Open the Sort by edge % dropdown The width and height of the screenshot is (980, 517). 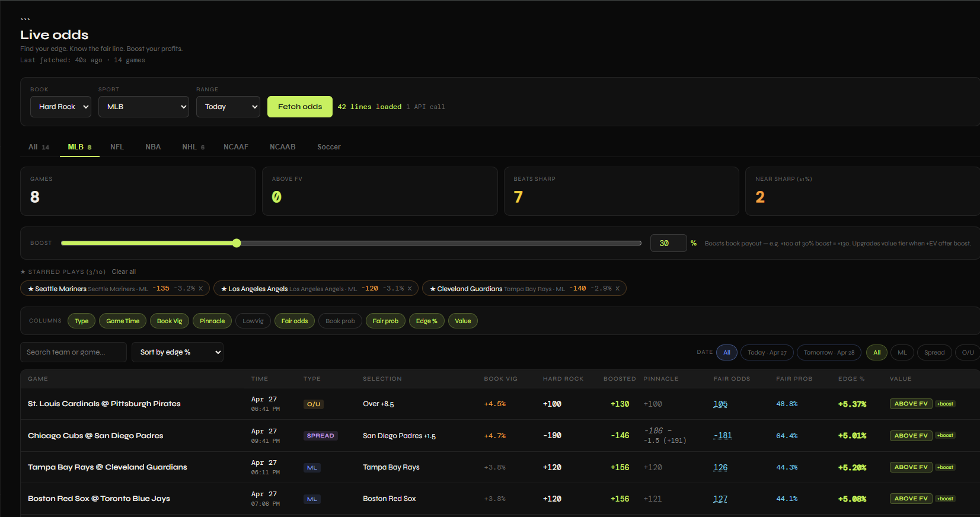click(x=177, y=352)
